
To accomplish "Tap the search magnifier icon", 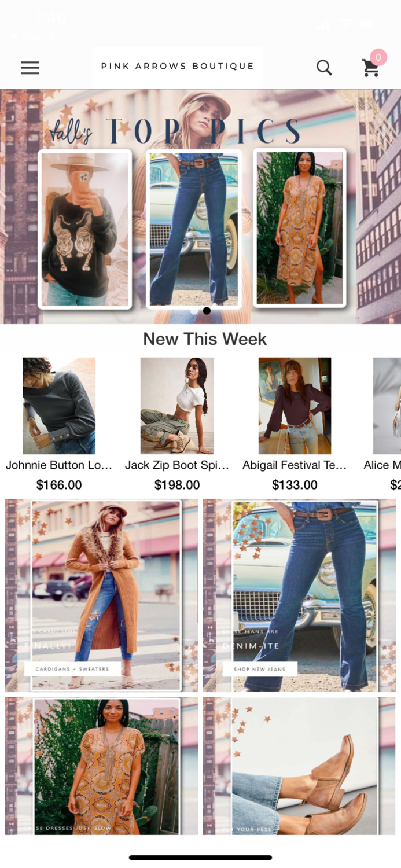I will (324, 68).
